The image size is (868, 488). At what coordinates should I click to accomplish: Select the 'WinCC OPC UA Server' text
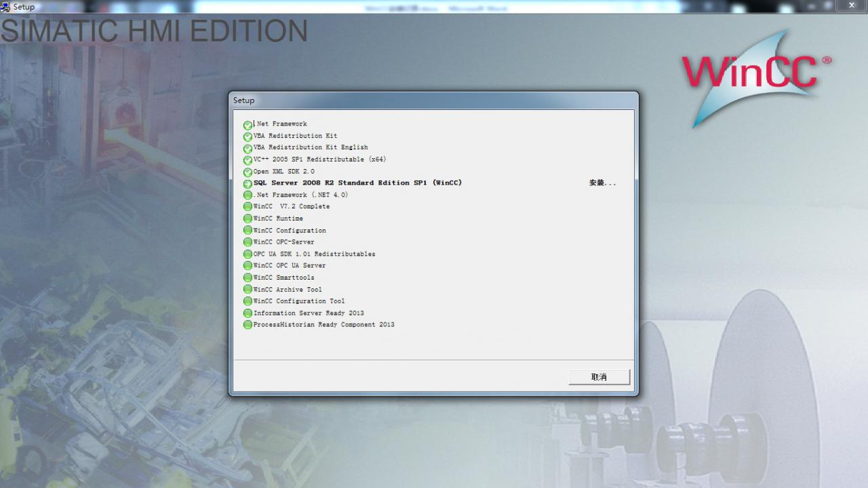(290, 265)
